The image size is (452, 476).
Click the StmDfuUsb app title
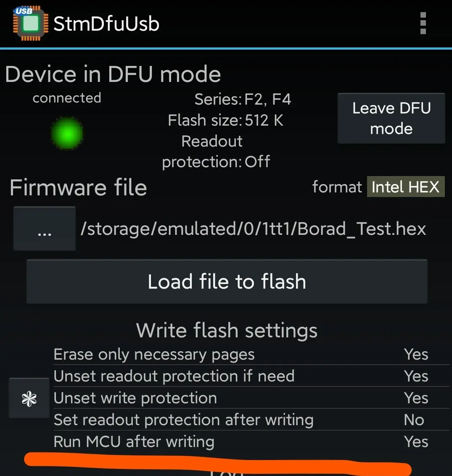[106, 24]
